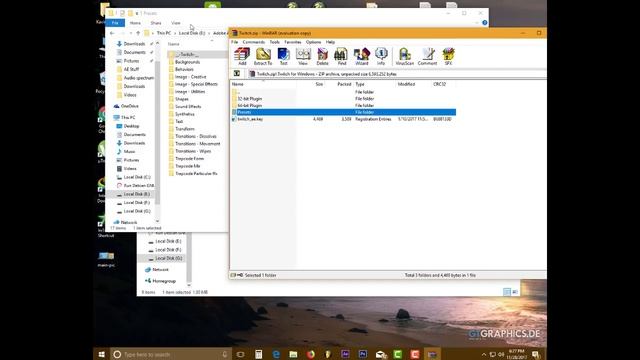Open the Home tab in Explorer ribbon
The image size is (640, 360).
[135, 23]
